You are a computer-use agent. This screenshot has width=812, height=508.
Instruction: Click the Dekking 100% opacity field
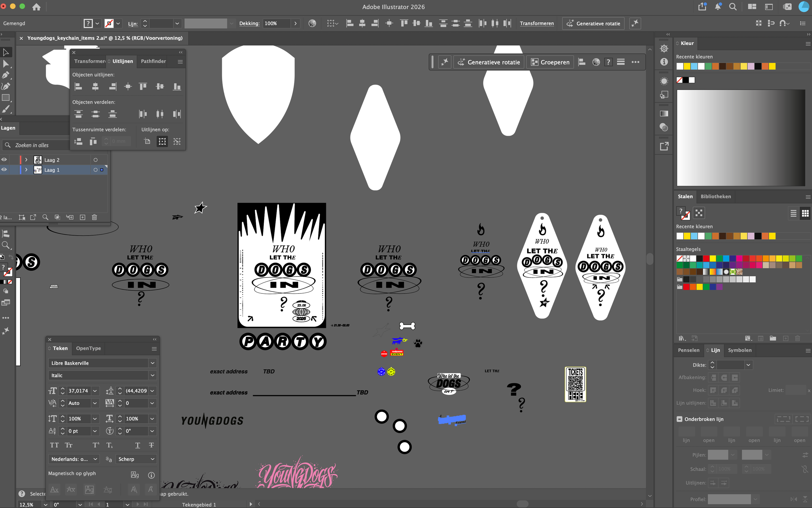[x=277, y=23]
